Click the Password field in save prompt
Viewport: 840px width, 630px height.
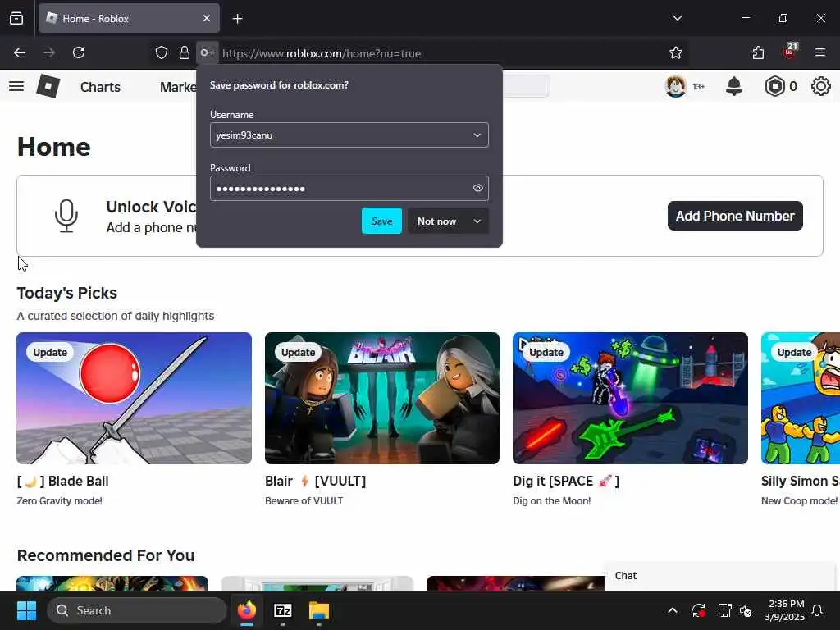pos(349,188)
